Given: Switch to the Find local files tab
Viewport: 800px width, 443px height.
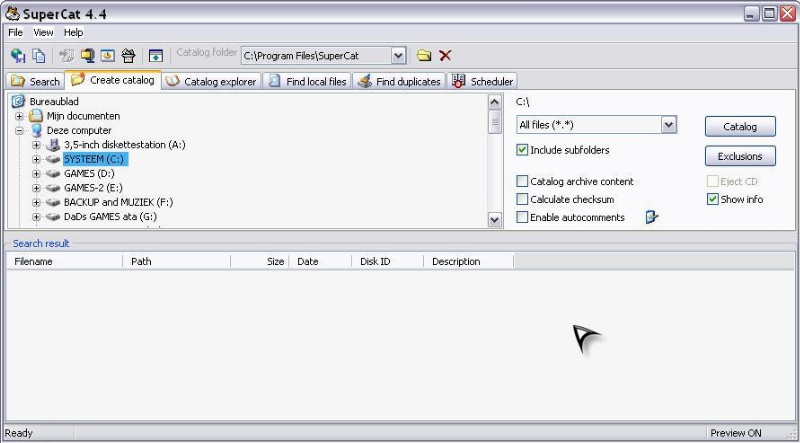Looking at the screenshot, I should coord(308,81).
